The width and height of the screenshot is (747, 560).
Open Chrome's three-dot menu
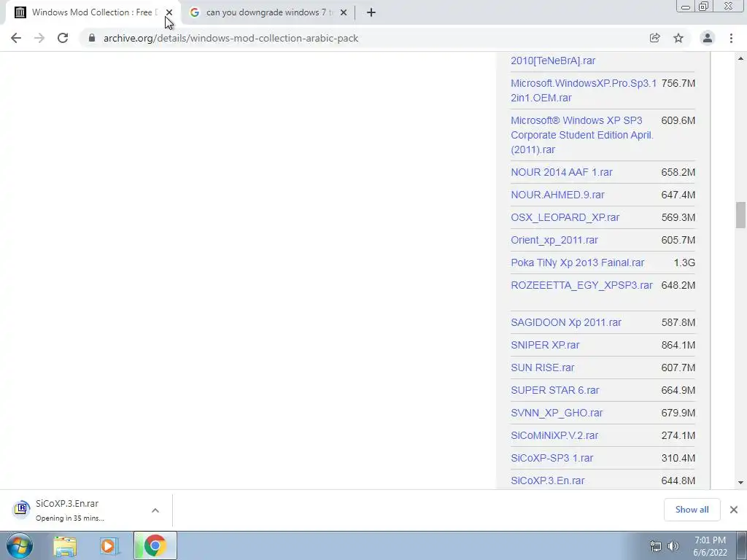[x=731, y=38]
